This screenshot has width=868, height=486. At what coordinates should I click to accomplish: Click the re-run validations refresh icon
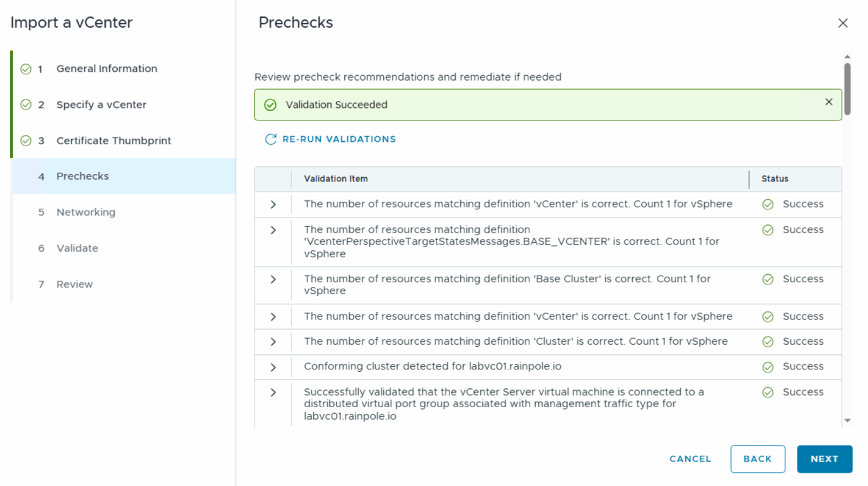coord(270,139)
